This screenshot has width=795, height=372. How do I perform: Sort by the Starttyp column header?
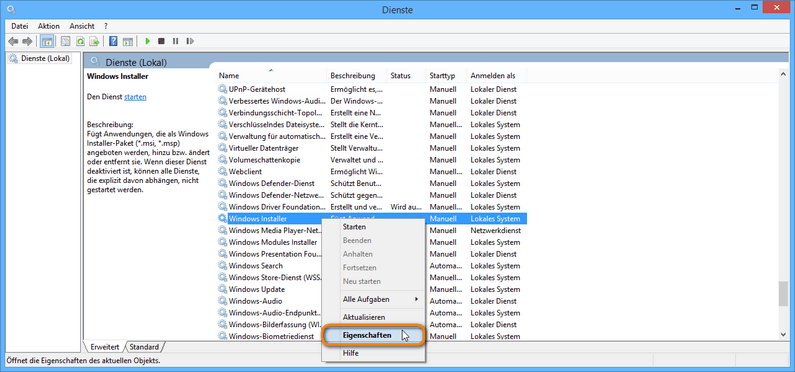(446, 76)
